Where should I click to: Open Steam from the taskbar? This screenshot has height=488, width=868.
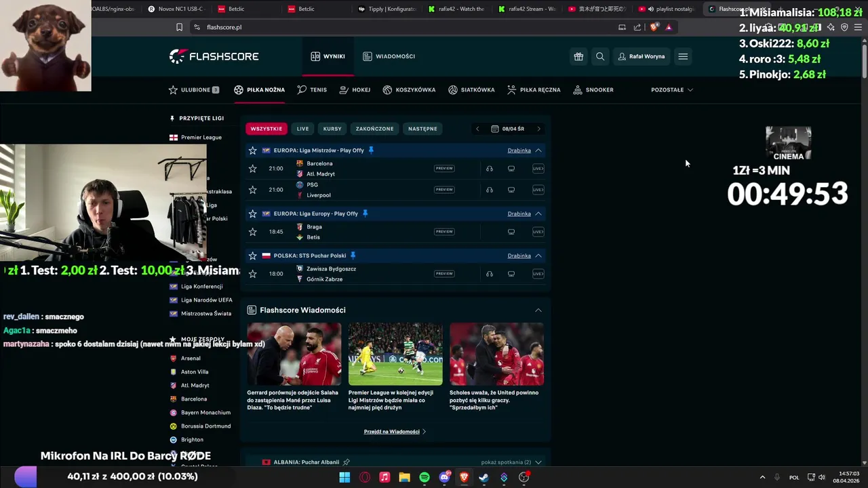(484, 477)
